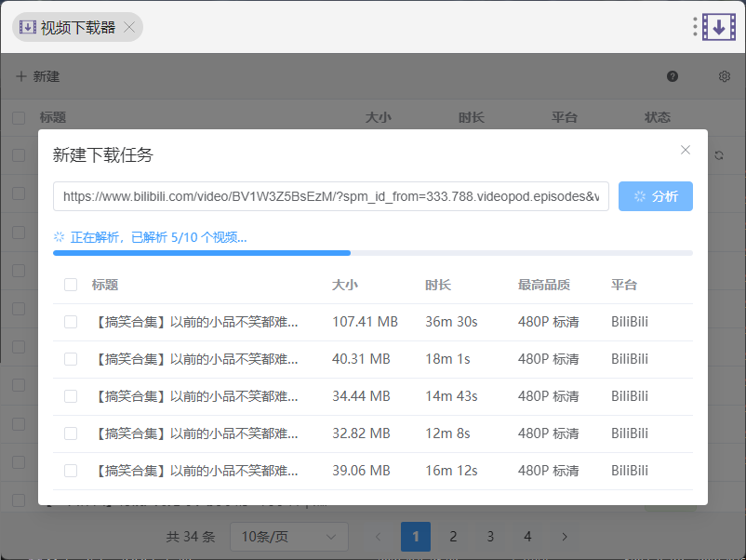Open the help question mark icon

point(673,76)
